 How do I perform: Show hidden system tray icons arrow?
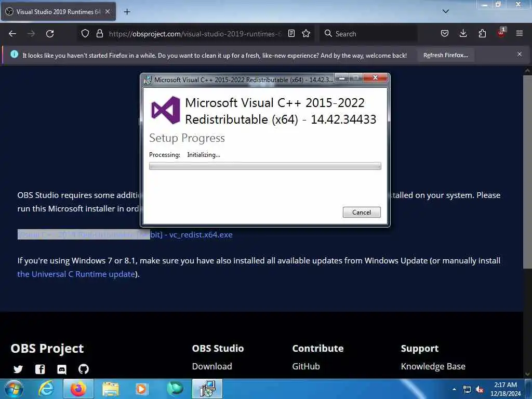tap(454, 389)
